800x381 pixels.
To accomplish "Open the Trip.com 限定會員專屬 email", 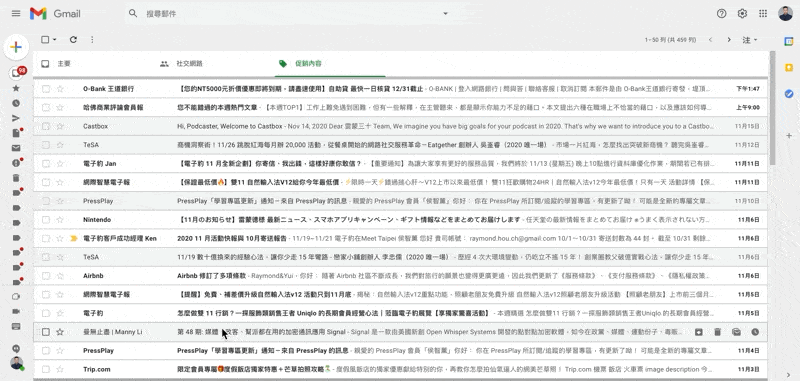I will [401, 369].
